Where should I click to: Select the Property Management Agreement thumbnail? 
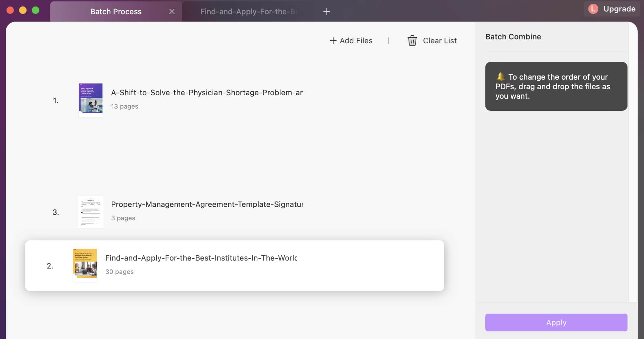tap(91, 212)
